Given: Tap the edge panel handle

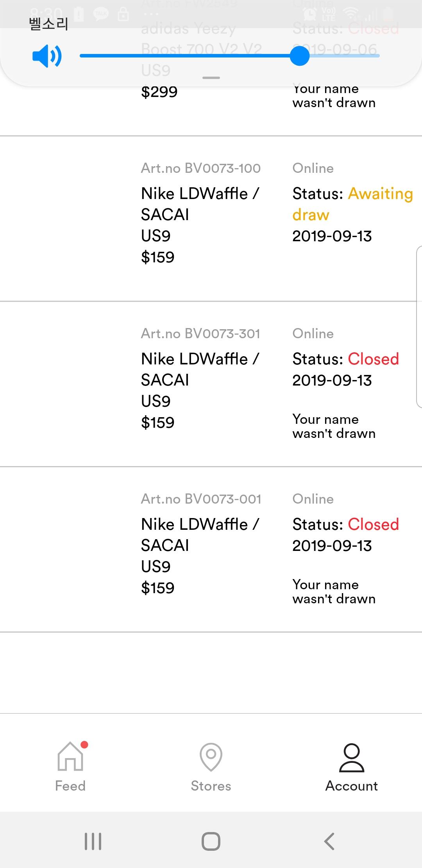Looking at the screenshot, I should coord(419,326).
